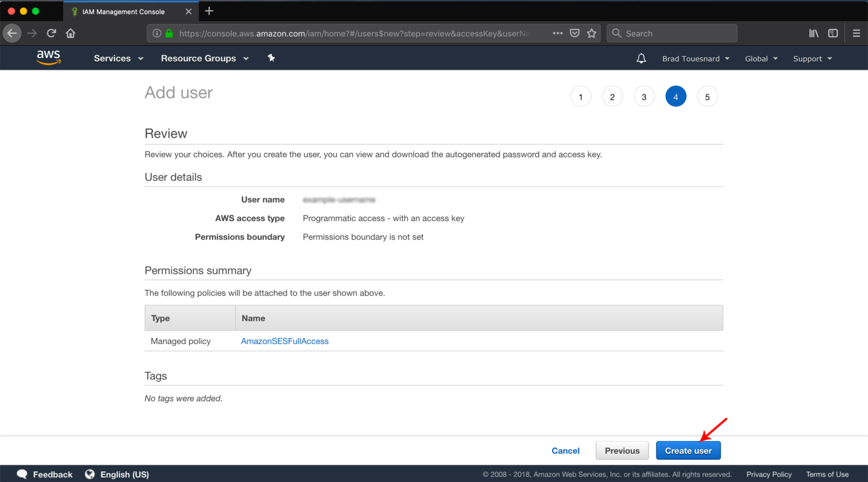Click the Create user button
This screenshot has height=482, width=868.
(688, 450)
